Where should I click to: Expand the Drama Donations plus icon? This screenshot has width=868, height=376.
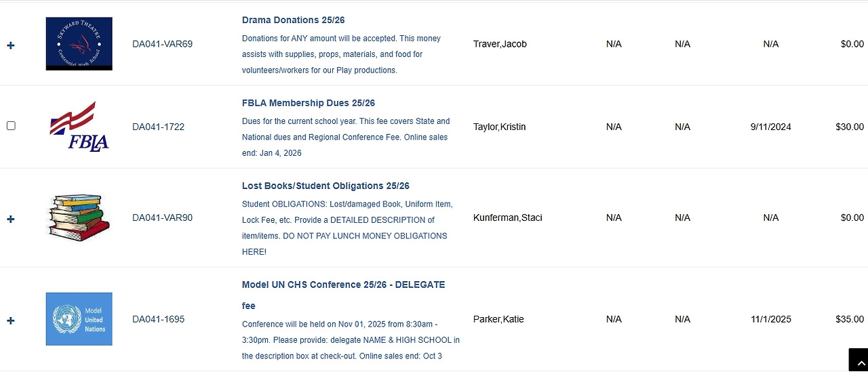pos(11,45)
